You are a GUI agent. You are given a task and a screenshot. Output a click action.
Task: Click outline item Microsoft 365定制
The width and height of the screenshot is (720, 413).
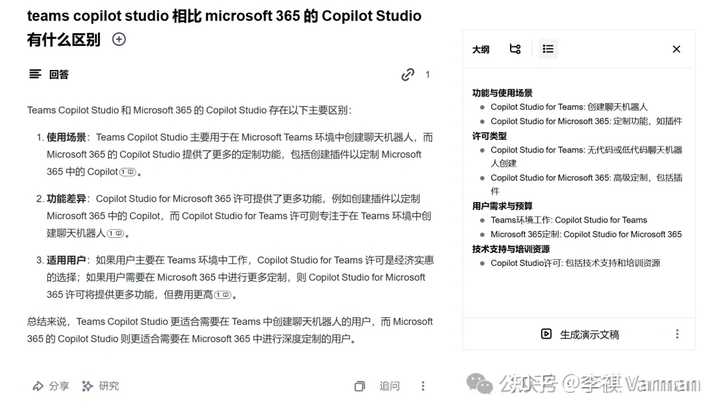(x=586, y=234)
